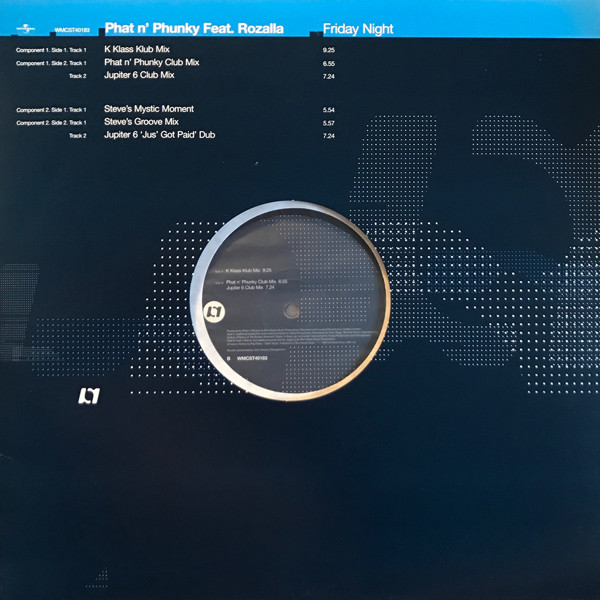This screenshot has height=600, width=600.
Task: Click the logo on the center record label
Action: (241, 313)
